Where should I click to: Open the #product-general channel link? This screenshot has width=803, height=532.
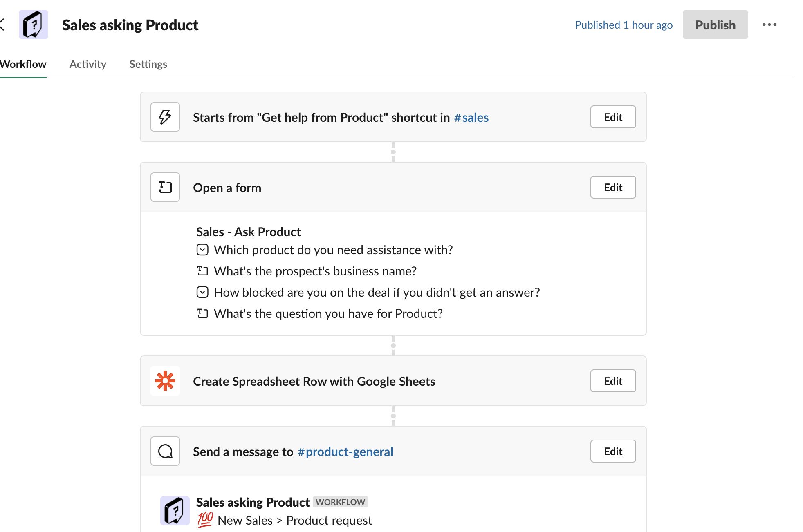point(345,452)
